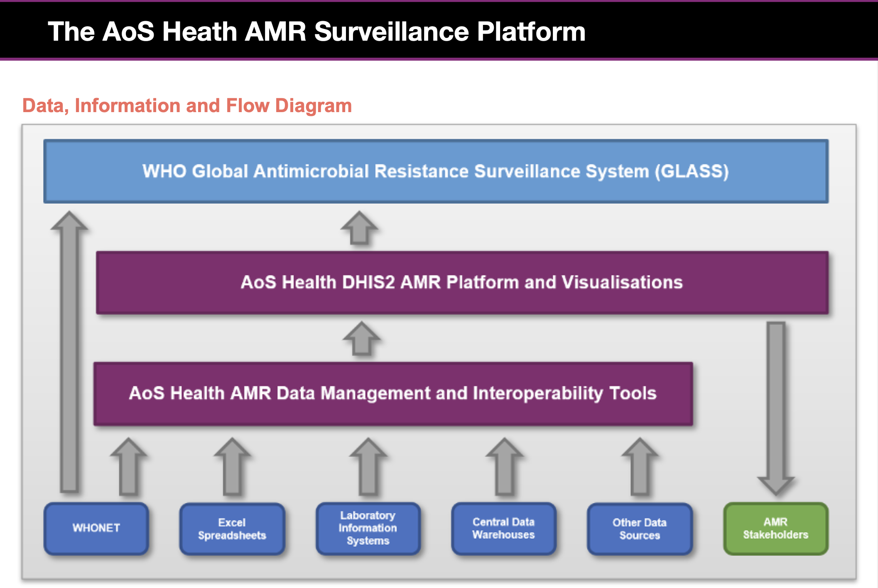Viewport: 878px width, 588px height.
Task: Click the Laboratory Information Systems box
Action: point(368,528)
